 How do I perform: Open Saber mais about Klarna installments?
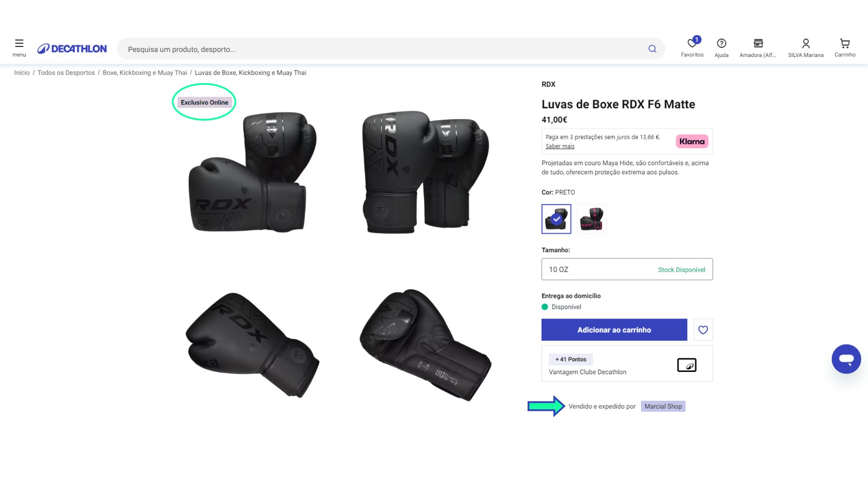coord(560,146)
